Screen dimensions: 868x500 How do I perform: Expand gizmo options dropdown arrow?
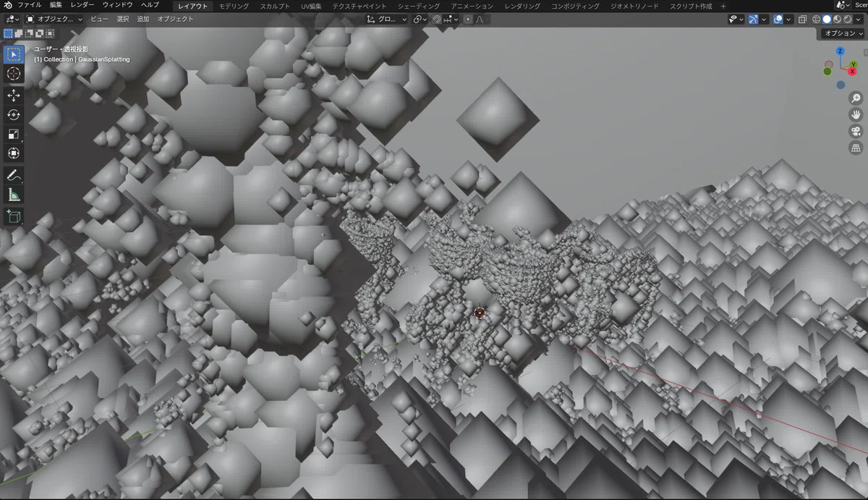click(764, 20)
